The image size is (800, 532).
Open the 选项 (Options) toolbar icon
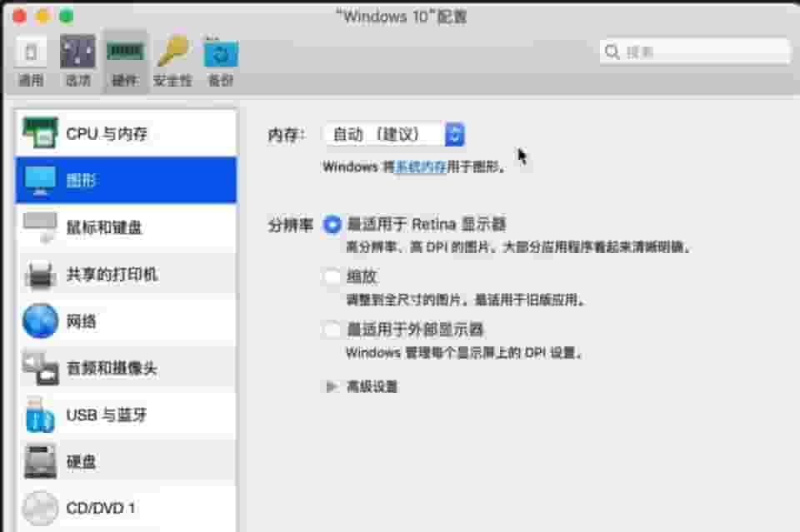[77, 53]
